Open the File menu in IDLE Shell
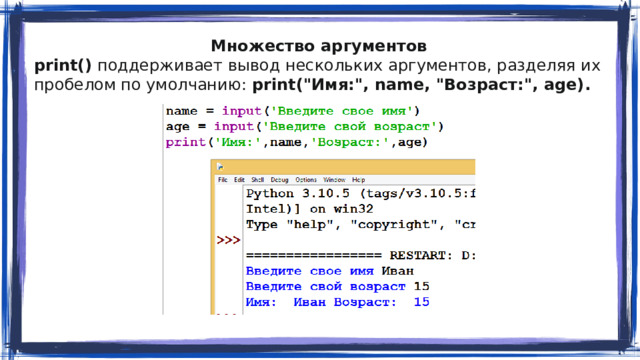 point(222,180)
